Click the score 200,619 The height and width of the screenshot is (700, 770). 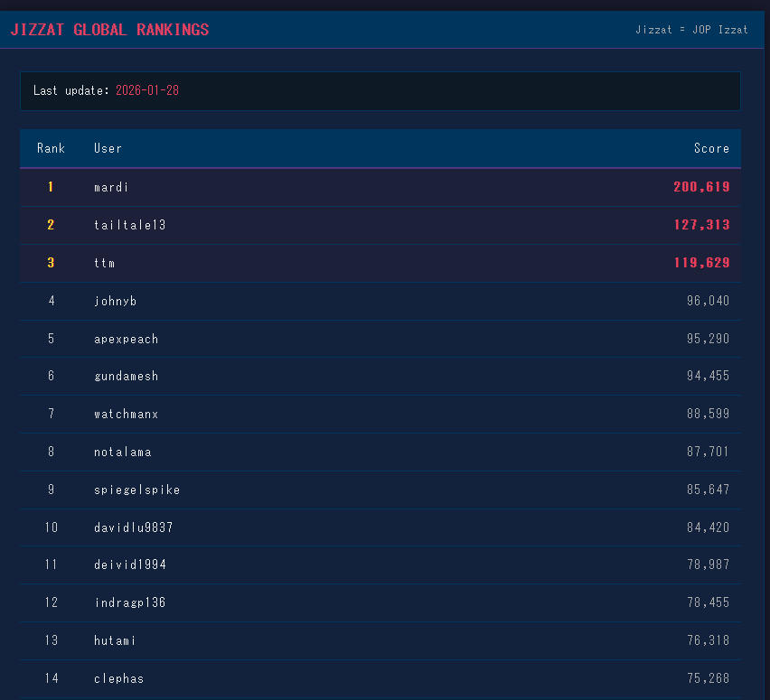point(701,187)
